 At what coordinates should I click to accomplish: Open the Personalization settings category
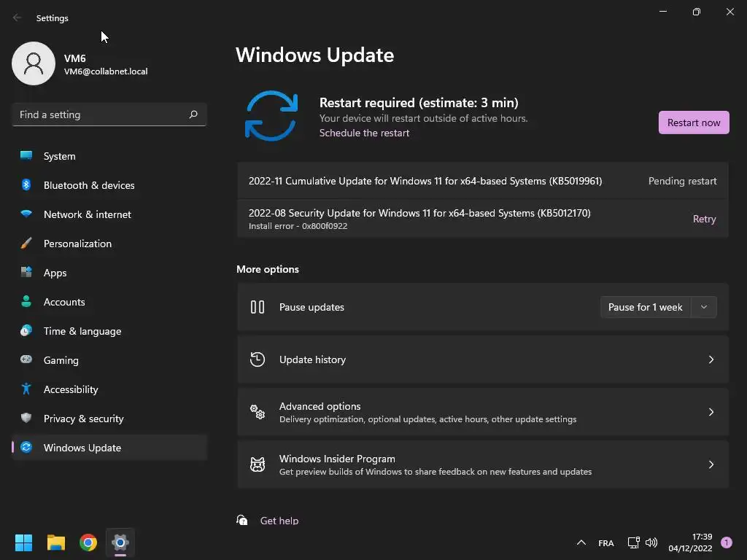[77, 244]
